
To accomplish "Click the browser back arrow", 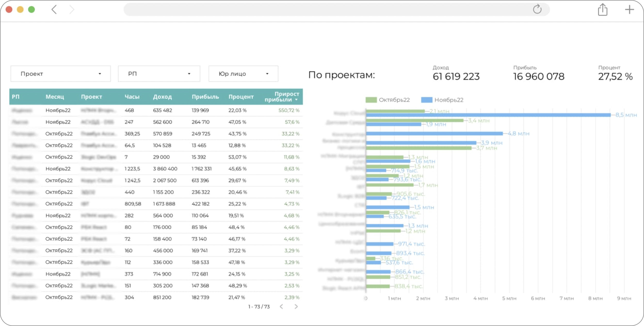I will tap(54, 10).
